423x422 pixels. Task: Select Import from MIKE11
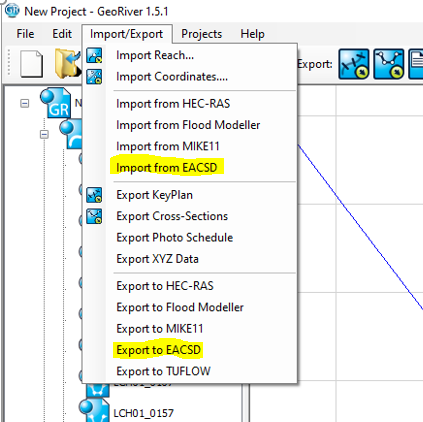[189, 146]
